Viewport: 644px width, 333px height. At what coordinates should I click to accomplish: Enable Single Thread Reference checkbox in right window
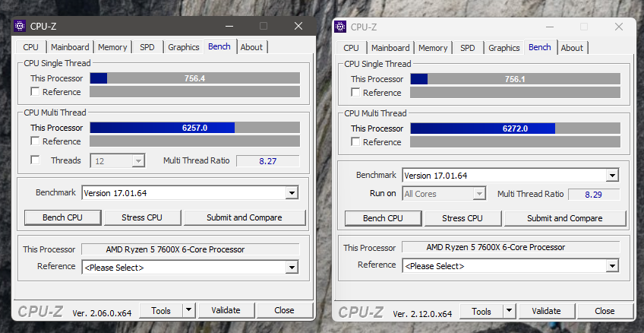[x=355, y=93]
